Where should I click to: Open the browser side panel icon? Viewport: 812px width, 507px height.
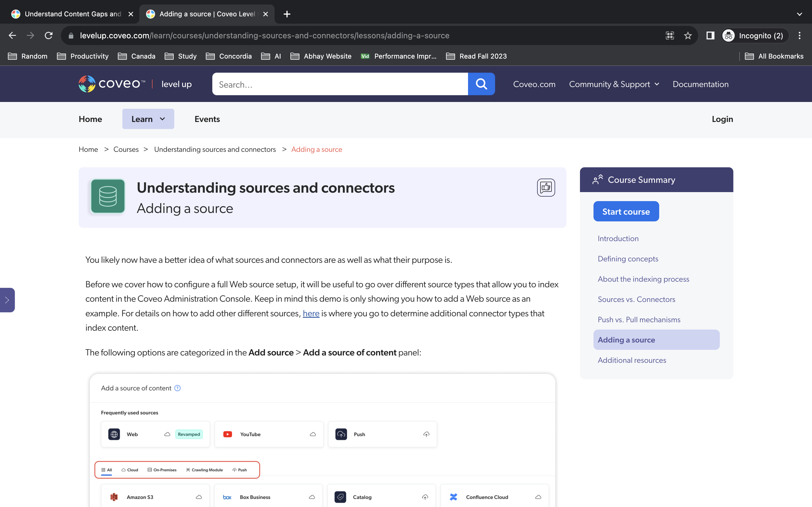click(x=710, y=35)
